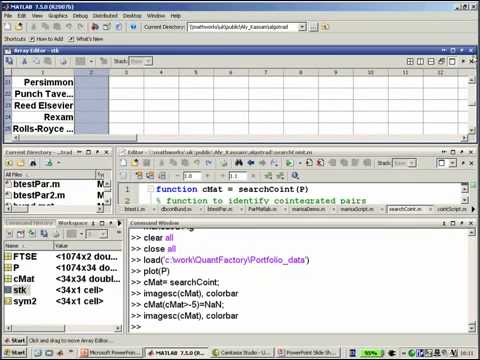The width and height of the screenshot is (480, 360).
Task: Open the Editor Stack dropdown
Action: coord(412,163)
